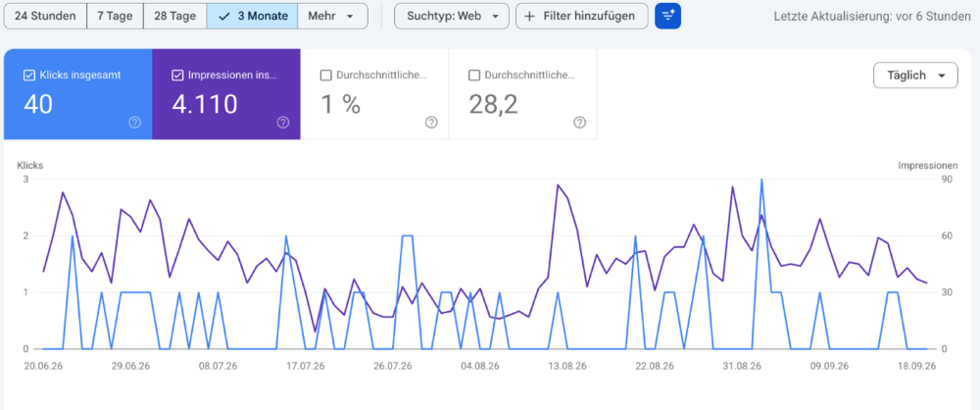
Task: Click the Impressionen axis label
Action: (927, 166)
